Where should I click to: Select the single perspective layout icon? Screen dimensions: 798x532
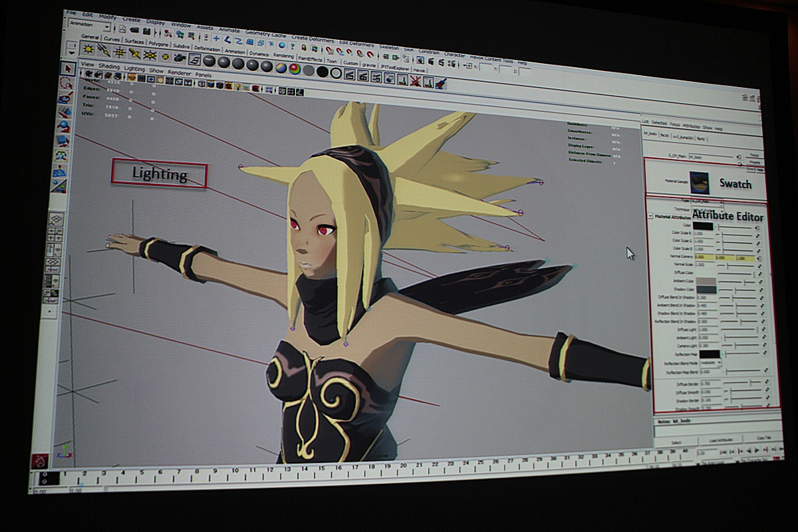(x=57, y=219)
